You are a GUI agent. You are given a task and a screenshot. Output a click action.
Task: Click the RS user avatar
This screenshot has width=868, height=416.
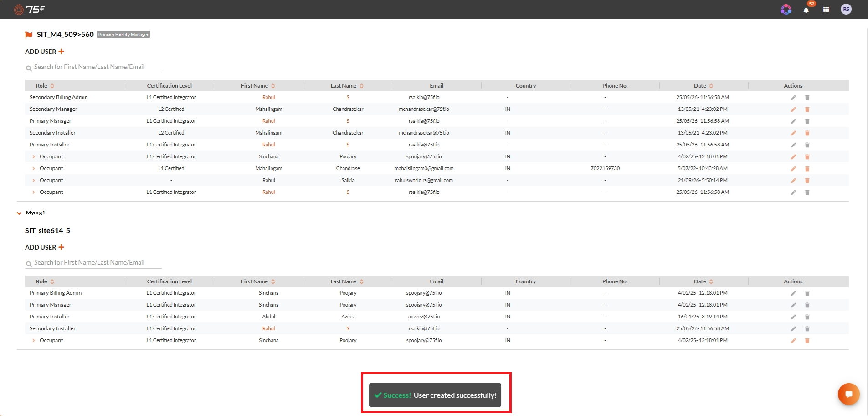[x=846, y=9]
